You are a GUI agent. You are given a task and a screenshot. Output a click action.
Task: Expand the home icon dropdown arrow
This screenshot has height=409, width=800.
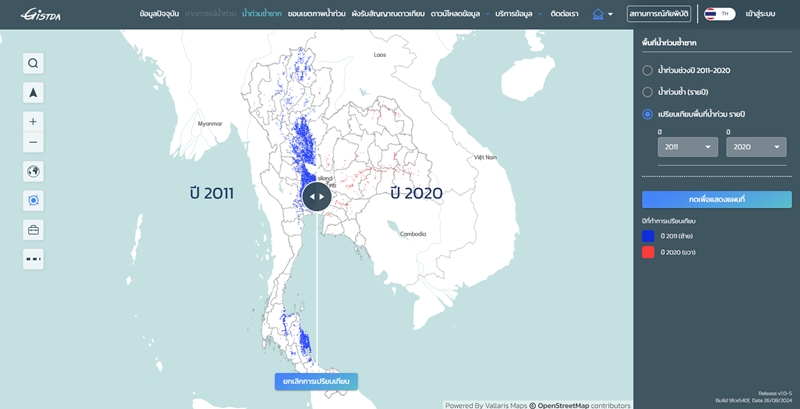coord(611,15)
